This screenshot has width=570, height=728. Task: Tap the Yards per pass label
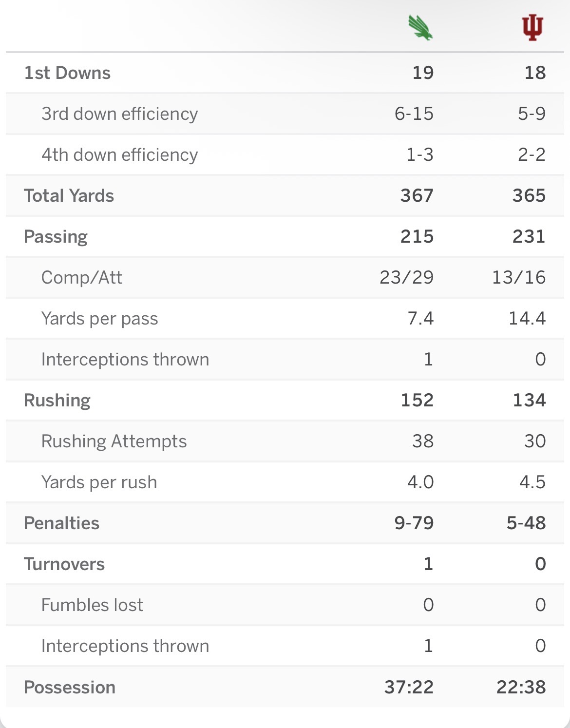pyautogui.click(x=99, y=319)
